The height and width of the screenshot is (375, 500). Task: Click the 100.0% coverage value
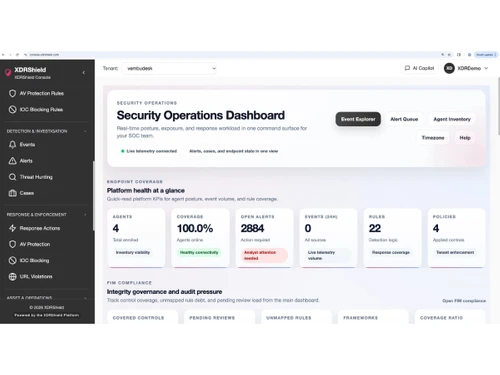(195, 228)
